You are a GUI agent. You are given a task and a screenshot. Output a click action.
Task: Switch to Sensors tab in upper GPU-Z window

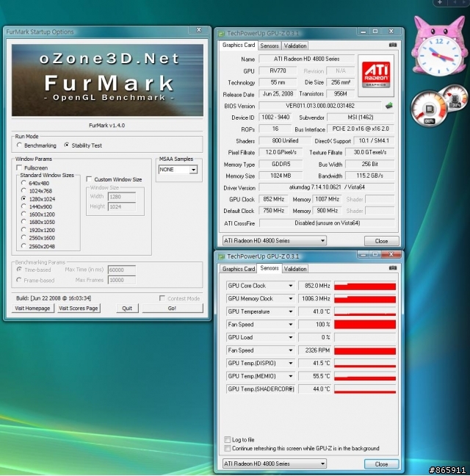(270, 46)
